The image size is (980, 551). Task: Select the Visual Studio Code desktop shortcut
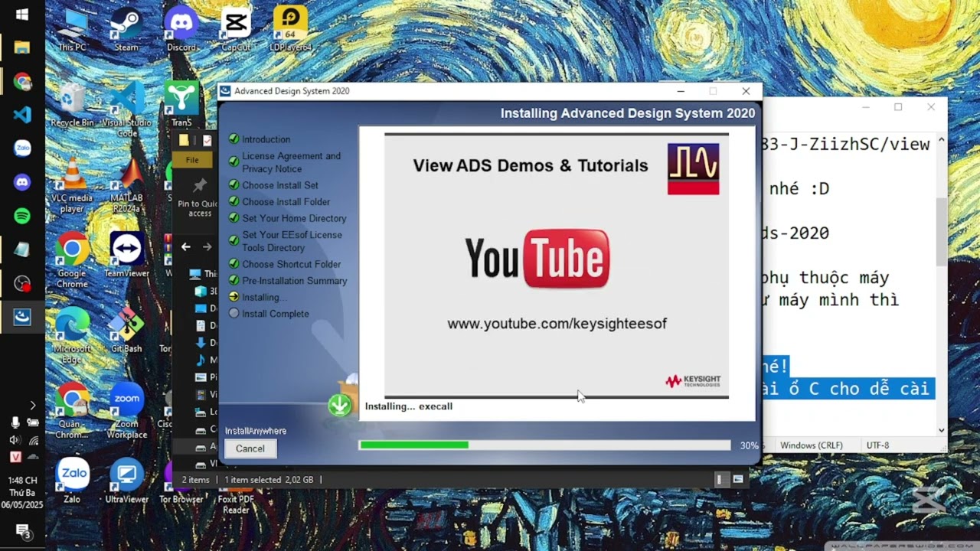coord(127,108)
